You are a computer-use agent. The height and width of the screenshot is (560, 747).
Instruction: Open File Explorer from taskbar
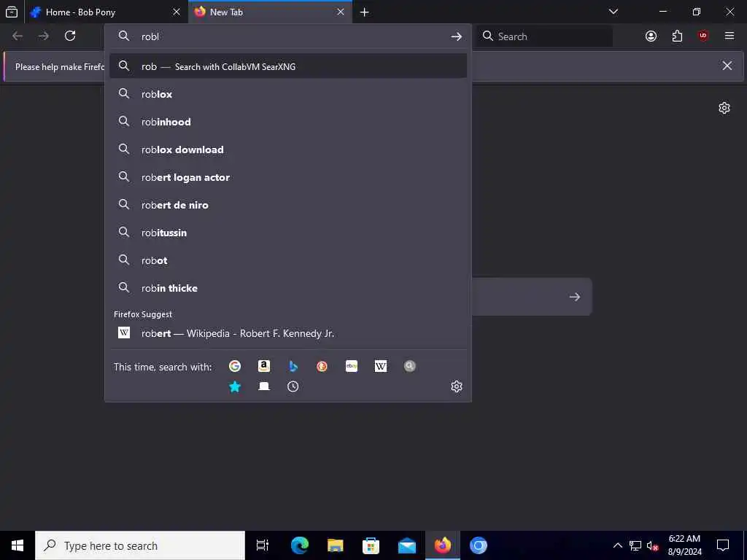pyautogui.click(x=336, y=545)
